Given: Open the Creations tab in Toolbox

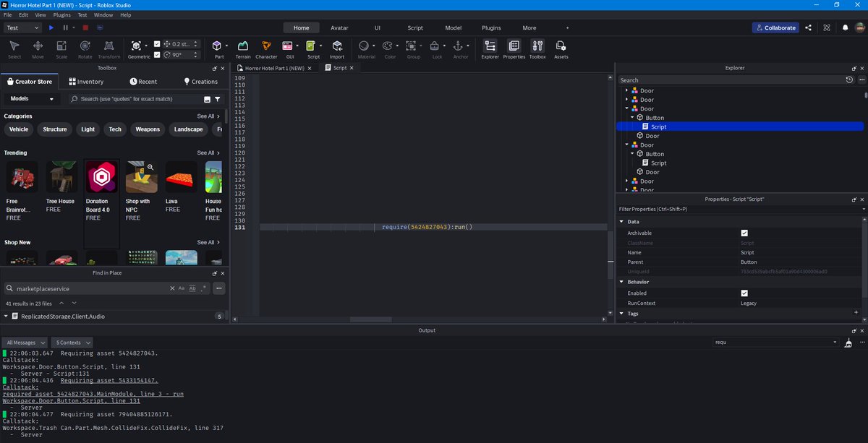Looking at the screenshot, I should coord(200,82).
